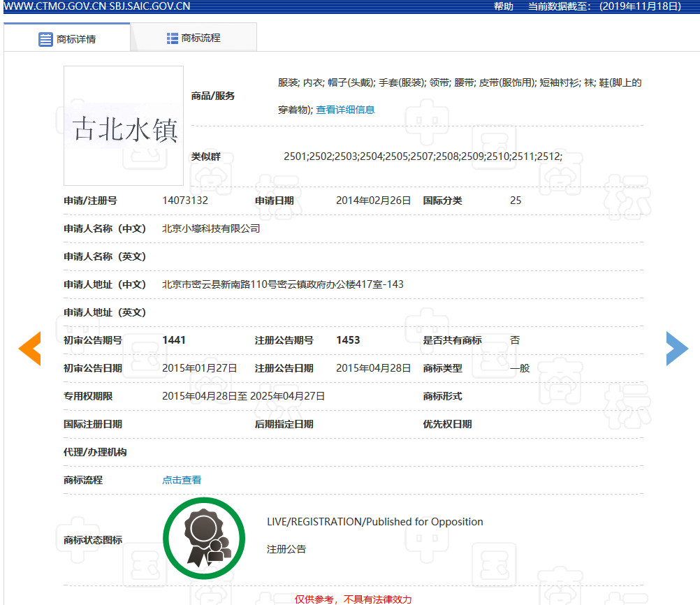Select trademark type value 一般
This screenshot has height=605, width=700.
pos(520,368)
